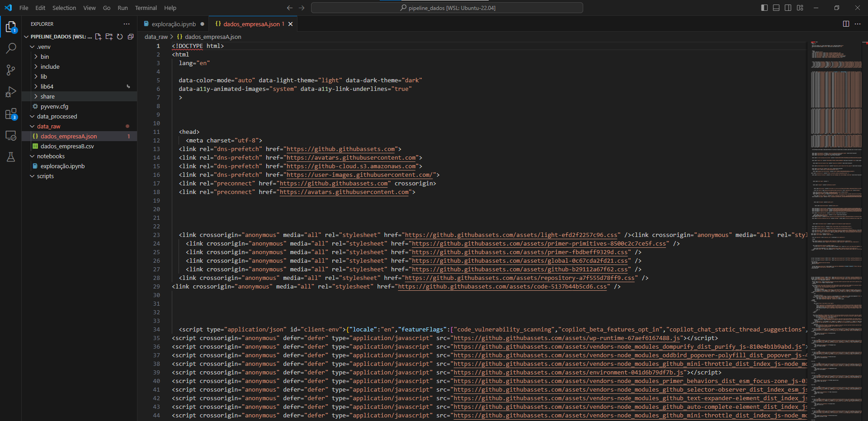The image size is (868, 421).
Task: Place cursor on the <head> tag line
Action: tap(189, 132)
